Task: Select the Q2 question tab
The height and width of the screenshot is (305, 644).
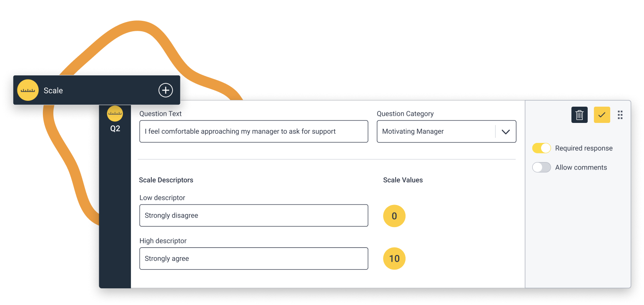Action: [115, 128]
